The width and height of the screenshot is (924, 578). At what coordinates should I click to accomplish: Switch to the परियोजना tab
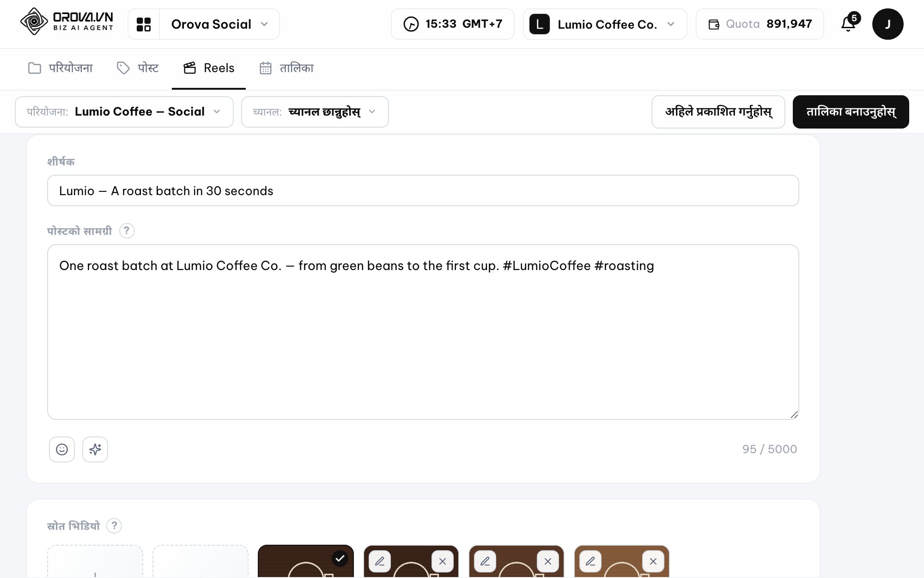tap(61, 68)
